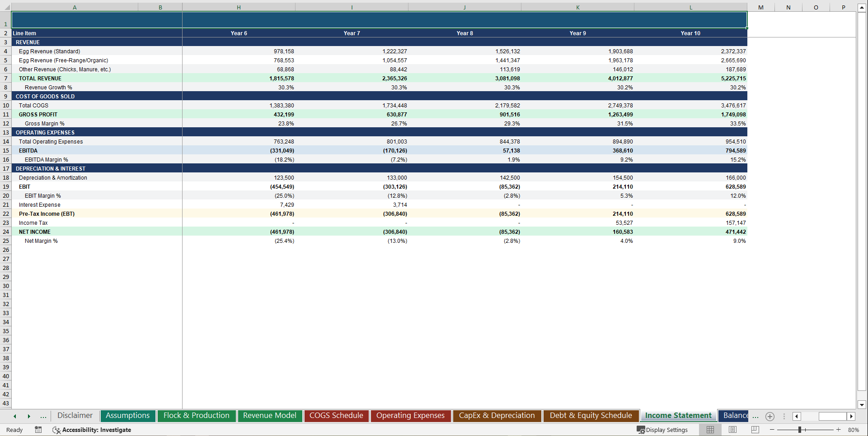
Task: Open Display Settings in status bar
Action: [x=663, y=430]
